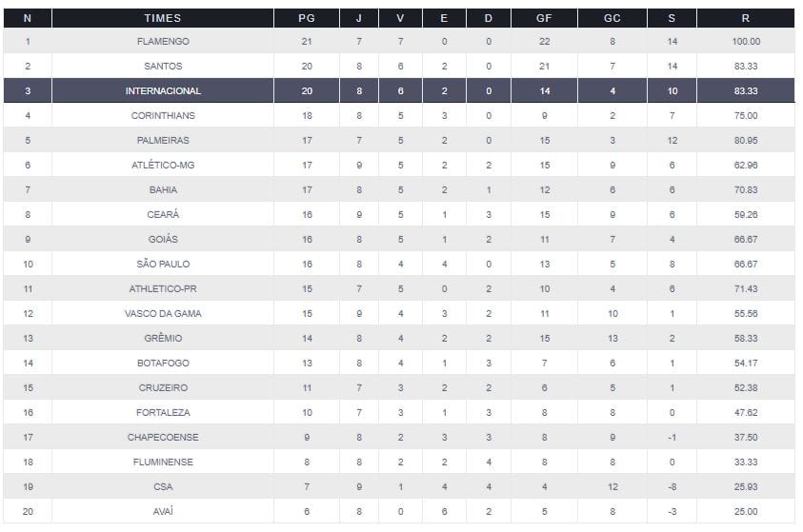Image resolution: width=803 pixels, height=532 pixels.
Task: Select the BOTAFOGO team name
Action: click(x=163, y=363)
